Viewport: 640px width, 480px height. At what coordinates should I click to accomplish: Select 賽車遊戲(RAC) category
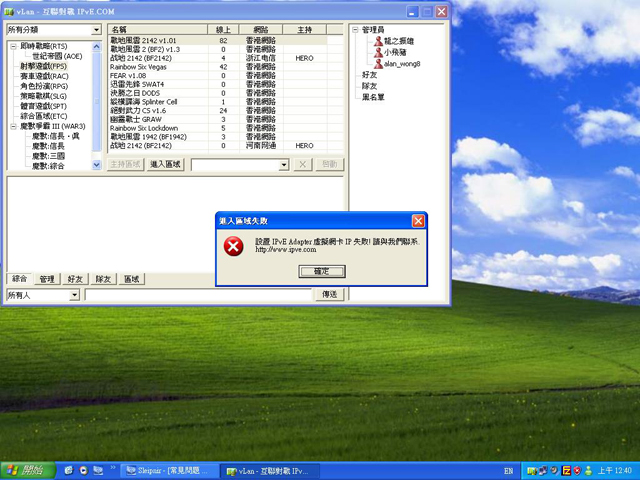[x=44, y=76]
